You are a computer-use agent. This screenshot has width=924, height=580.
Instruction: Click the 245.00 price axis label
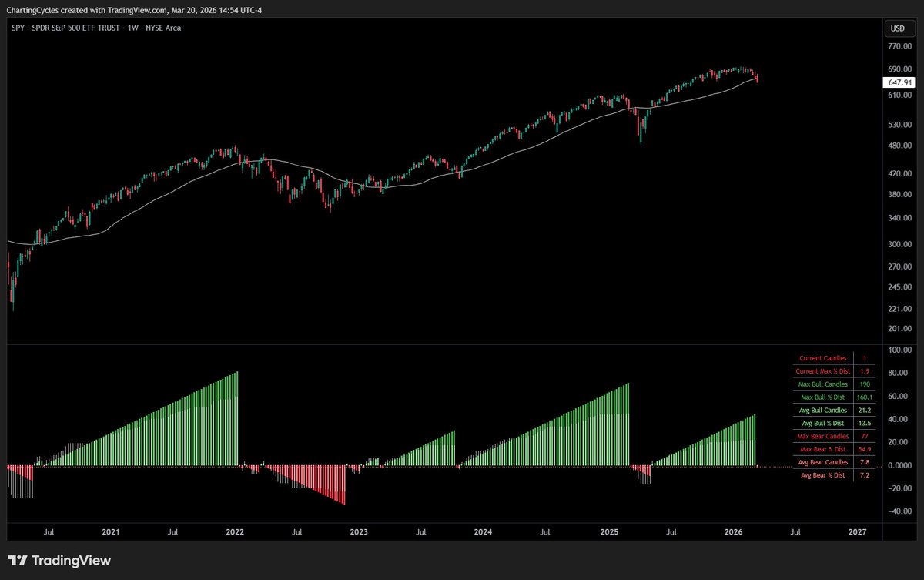[x=899, y=288]
